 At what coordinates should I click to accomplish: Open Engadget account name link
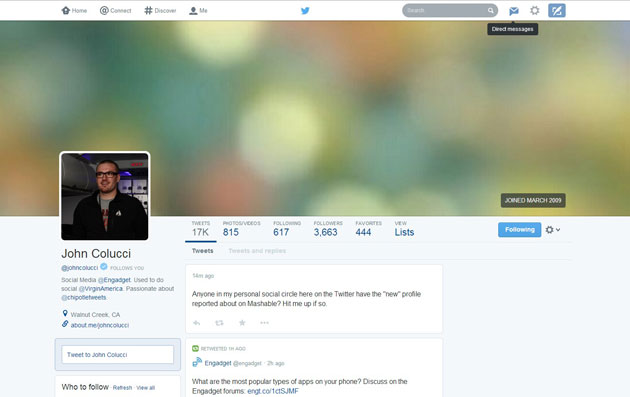pos(218,363)
